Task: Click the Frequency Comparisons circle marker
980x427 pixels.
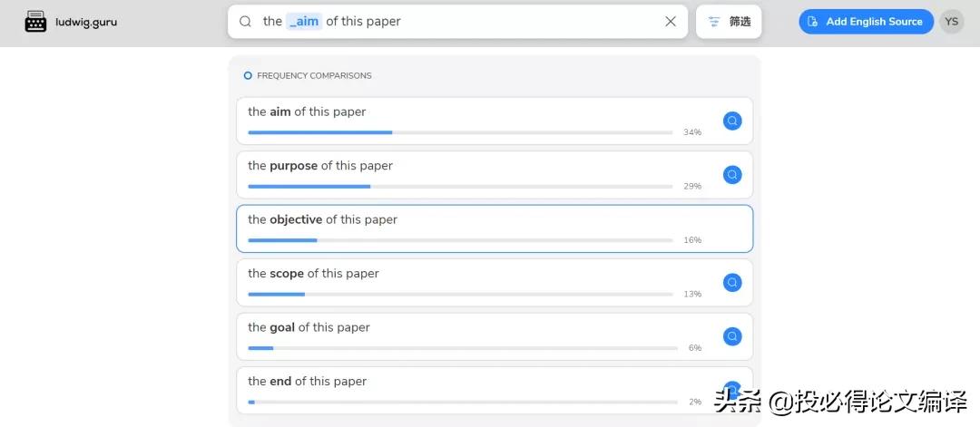Action: 248,76
